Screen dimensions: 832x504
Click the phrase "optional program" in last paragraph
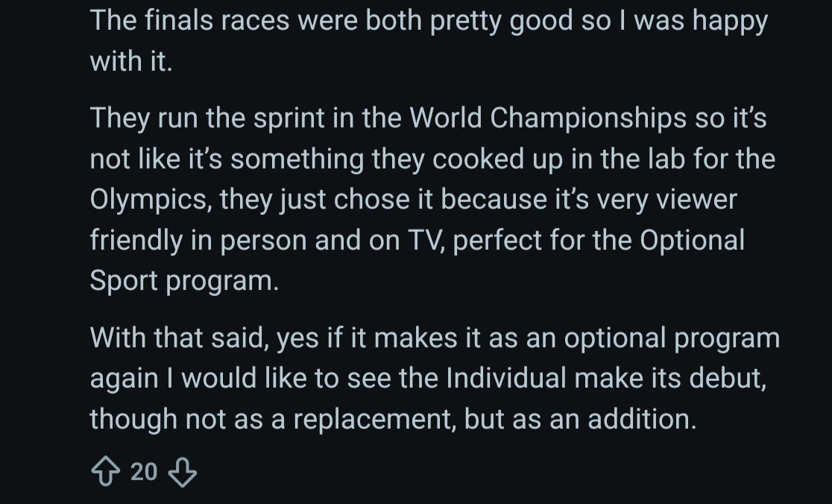(x=672, y=338)
